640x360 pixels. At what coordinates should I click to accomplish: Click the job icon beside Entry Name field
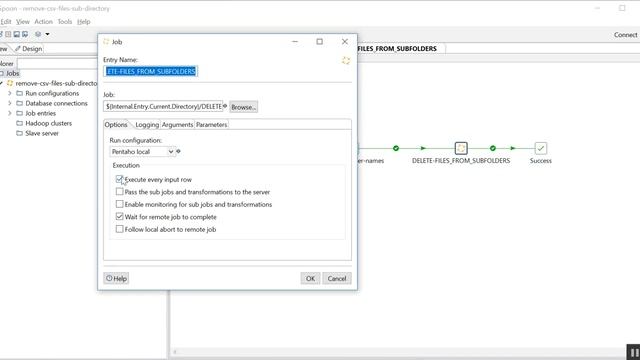click(x=346, y=60)
